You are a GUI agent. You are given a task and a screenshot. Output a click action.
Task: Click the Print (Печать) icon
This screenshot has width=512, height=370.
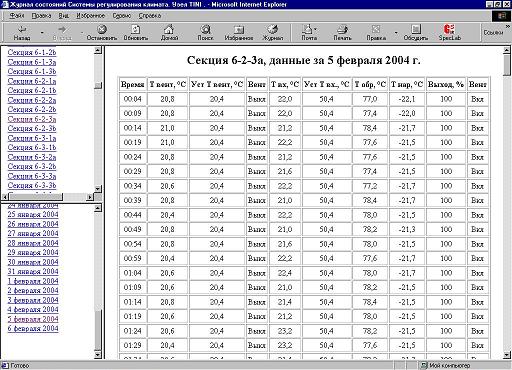click(x=342, y=33)
